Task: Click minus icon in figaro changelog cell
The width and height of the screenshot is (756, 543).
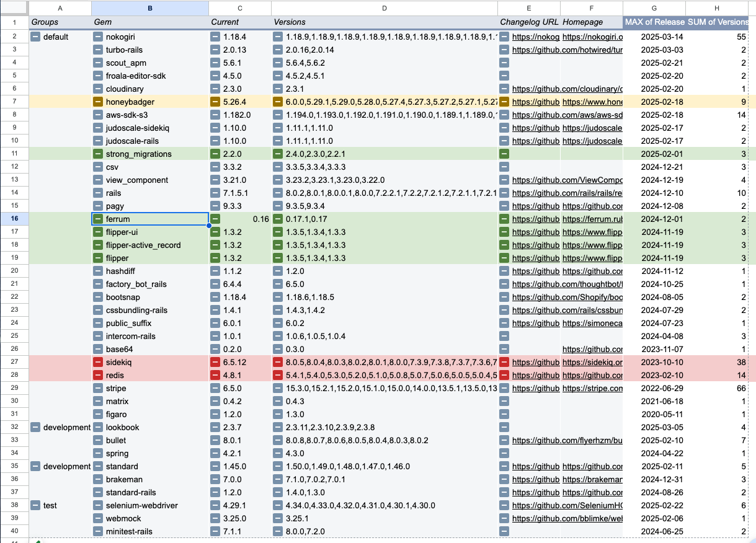Action: pyautogui.click(x=504, y=415)
